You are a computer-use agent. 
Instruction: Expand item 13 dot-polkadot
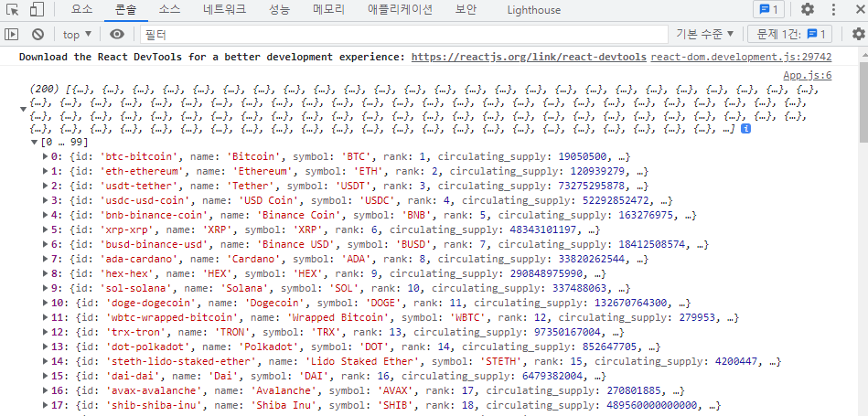pyautogui.click(x=46, y=347)
